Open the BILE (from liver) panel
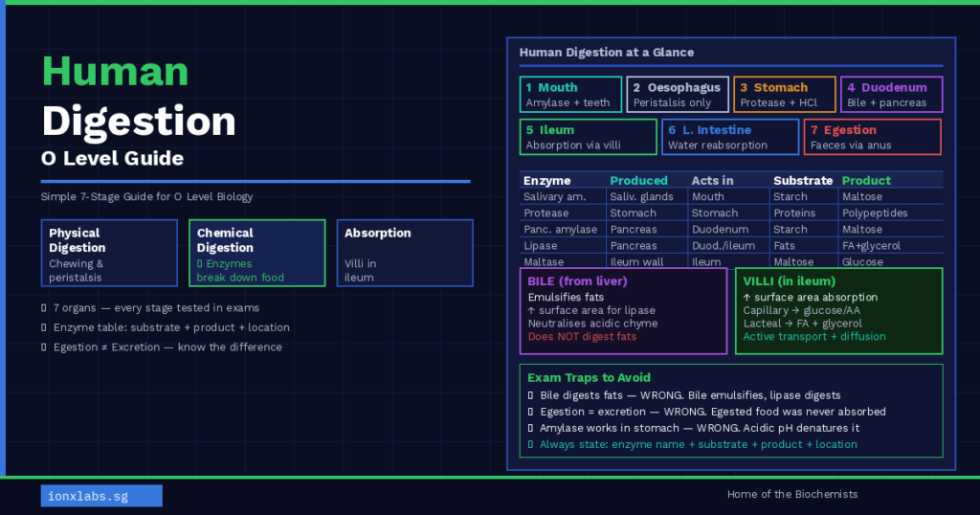 tap(623, 311)
